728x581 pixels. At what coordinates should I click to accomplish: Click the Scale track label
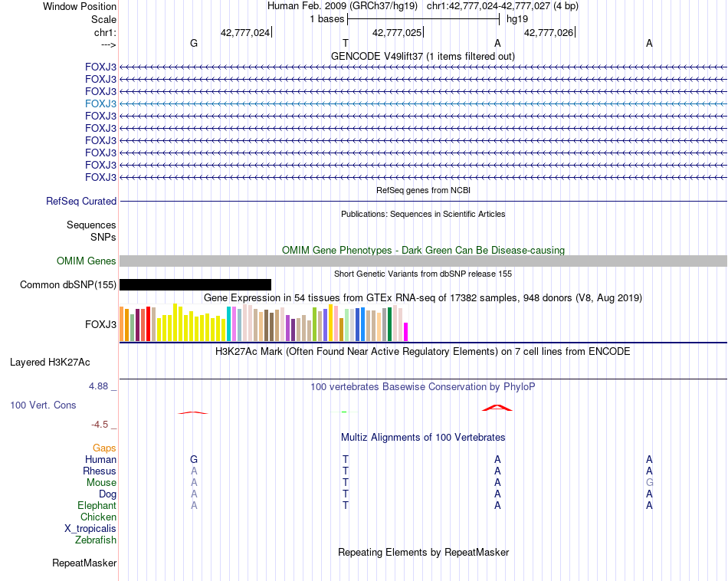click(x=103, y=19)
